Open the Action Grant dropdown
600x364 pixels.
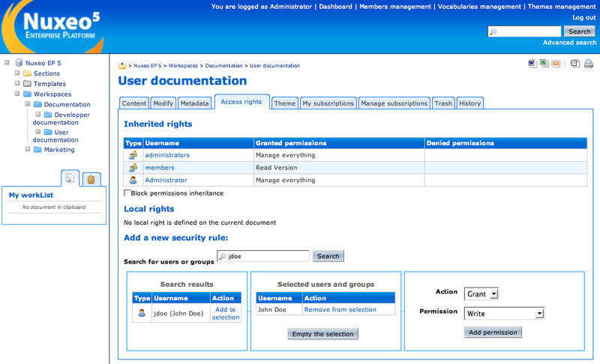tap(481, 294)
